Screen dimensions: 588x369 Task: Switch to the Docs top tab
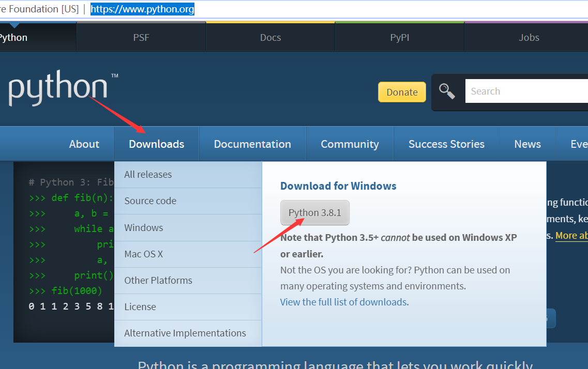(270, 37)
